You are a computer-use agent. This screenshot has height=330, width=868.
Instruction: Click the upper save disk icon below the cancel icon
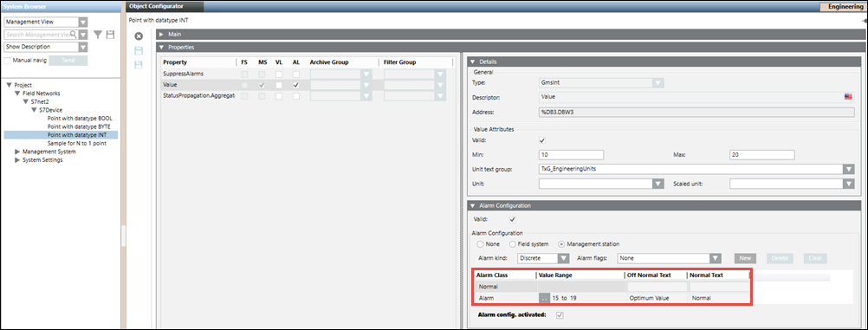tap(139, 51)
